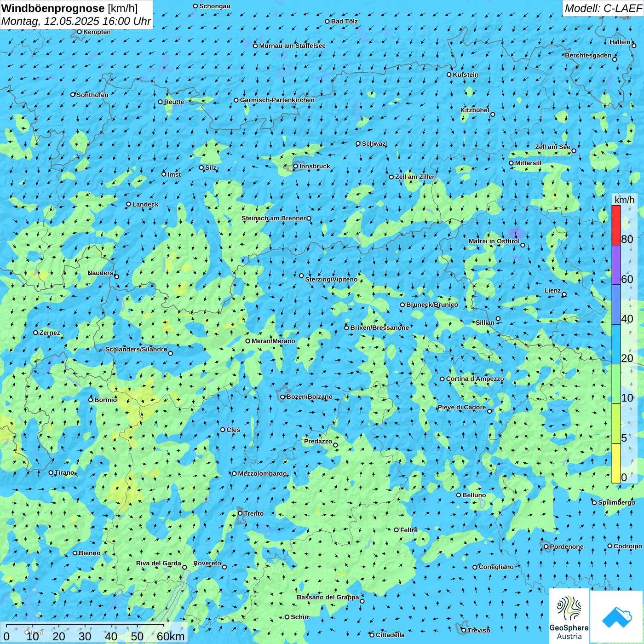This screenshot has width=644, height=644.
Task: Click the 60km scale bar label
Action: 171,636
